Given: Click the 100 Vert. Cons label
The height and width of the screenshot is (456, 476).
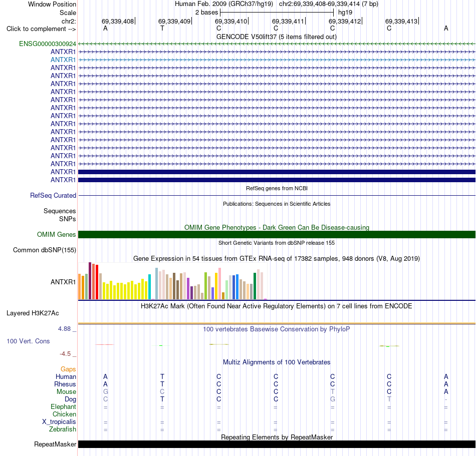Looking at the screenshot, I should 28,341.
